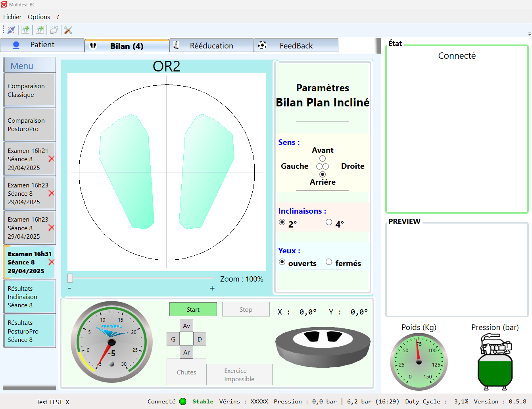Open the tools wrench-and-screwdriver icon
This screenshot has height=409, width=532.
68,30
